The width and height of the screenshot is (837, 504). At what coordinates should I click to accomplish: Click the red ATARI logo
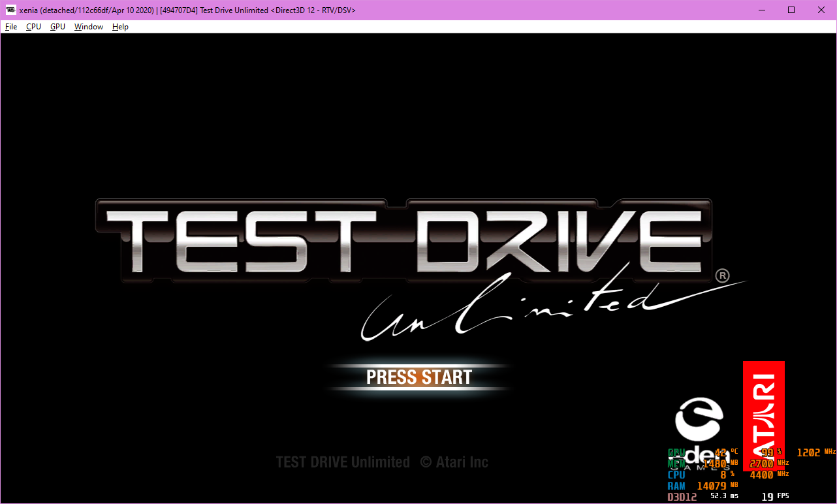tap(764, 416)
